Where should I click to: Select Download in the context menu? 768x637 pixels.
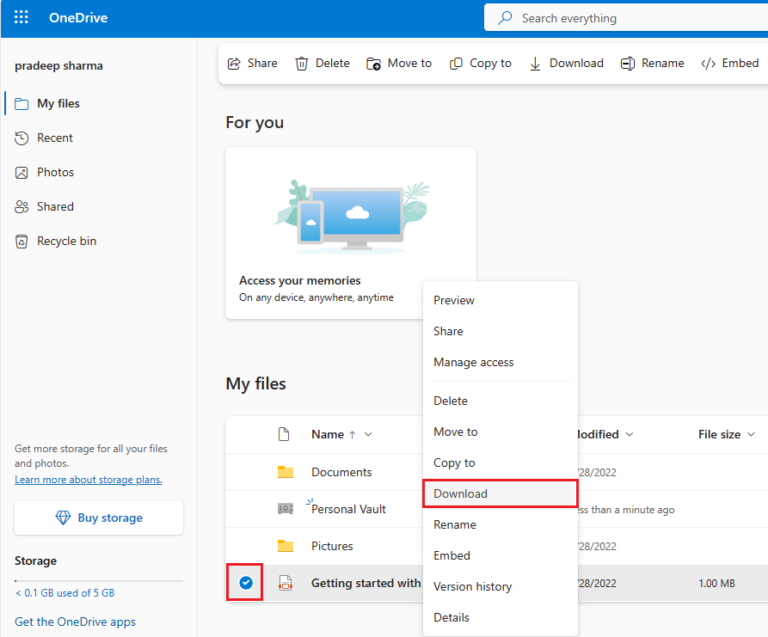pos(500,494)
